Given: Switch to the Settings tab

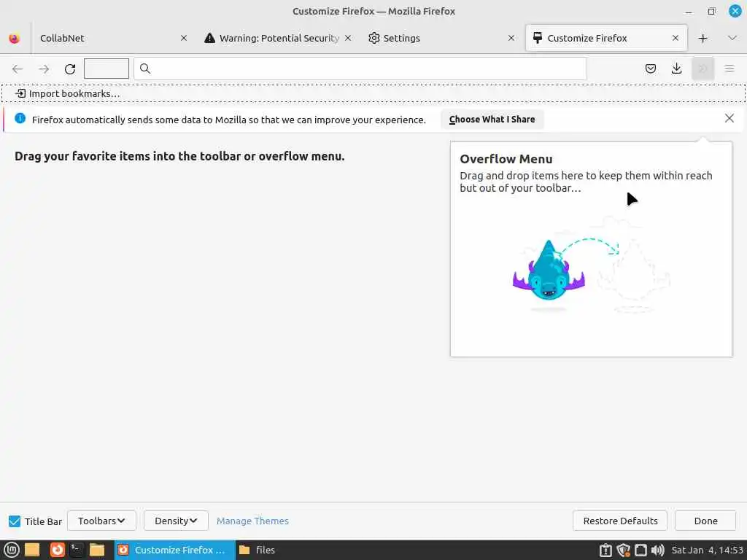Looking at the screenshot, I should pos(441,38).
